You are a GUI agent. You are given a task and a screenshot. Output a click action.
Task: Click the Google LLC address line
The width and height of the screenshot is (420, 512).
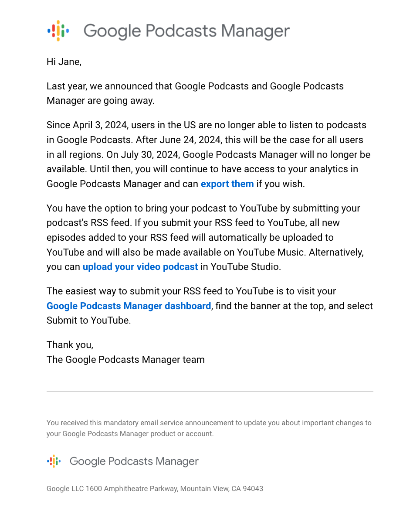pyautogui.click(x=155, y=488)
